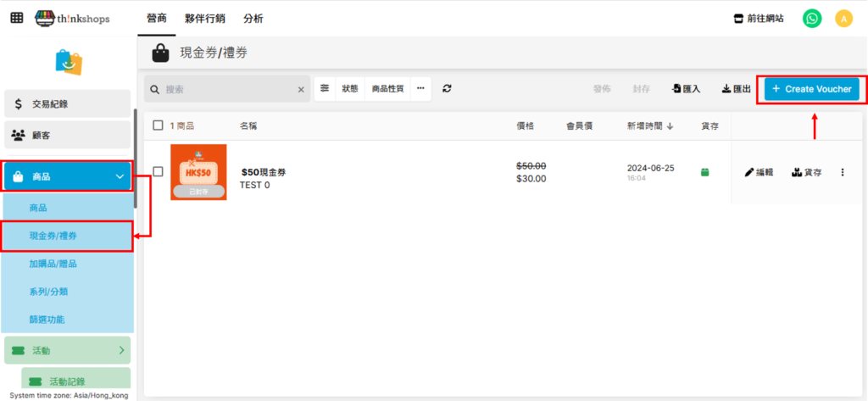Sort by 新增時間 column header
The image size is (868, 401).
tap(650, 125)
